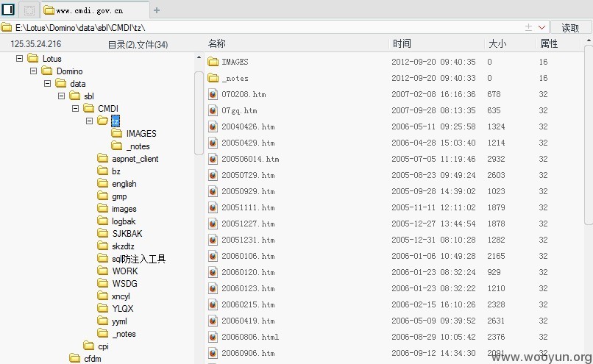Collapse the sbl tree node
Screen dimensions: 593x364
click(61, 96)
